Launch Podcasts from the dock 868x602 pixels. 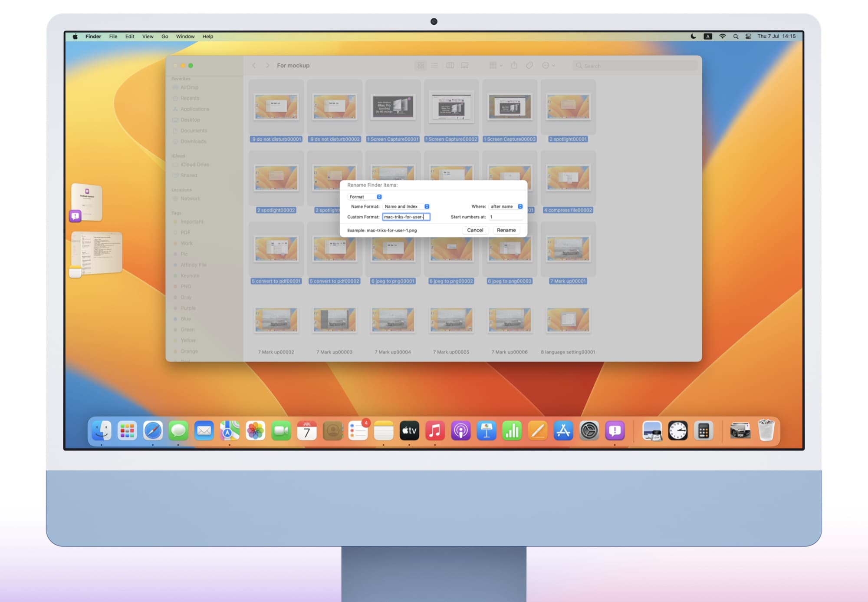(460, 431)
